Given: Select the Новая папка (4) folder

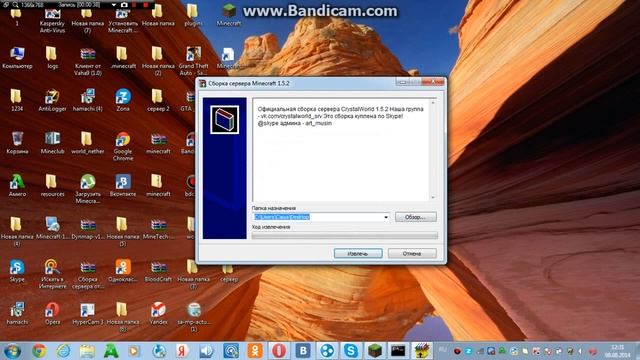Looking at the screenshot, I should pos(17,232).
